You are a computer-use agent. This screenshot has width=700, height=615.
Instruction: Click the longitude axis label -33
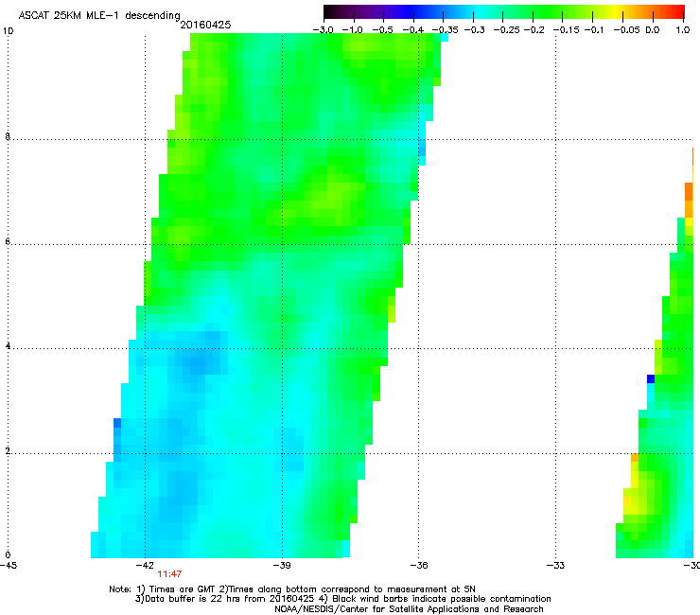pyautogui.click(x=555, y=566)
